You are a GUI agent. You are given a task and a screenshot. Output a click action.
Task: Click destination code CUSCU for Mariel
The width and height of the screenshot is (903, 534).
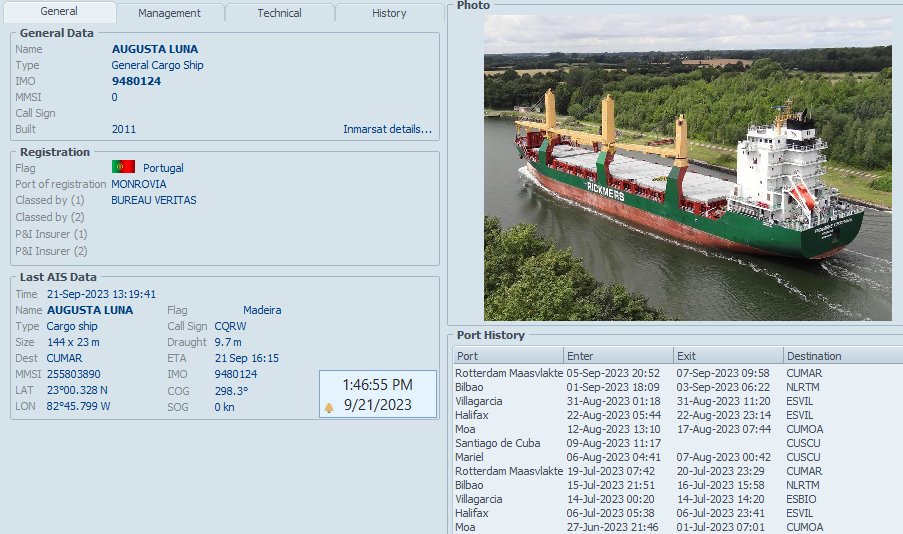click(x=803, y=457)
